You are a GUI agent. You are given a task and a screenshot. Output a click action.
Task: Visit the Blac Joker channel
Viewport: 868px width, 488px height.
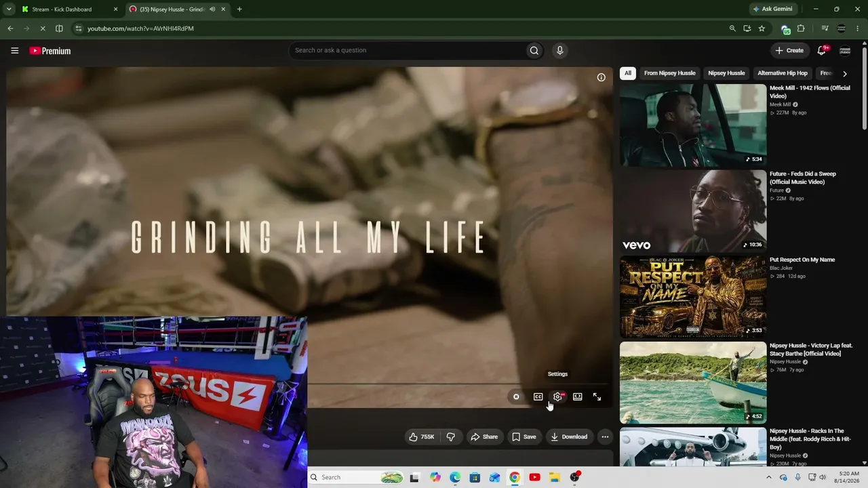781,268
